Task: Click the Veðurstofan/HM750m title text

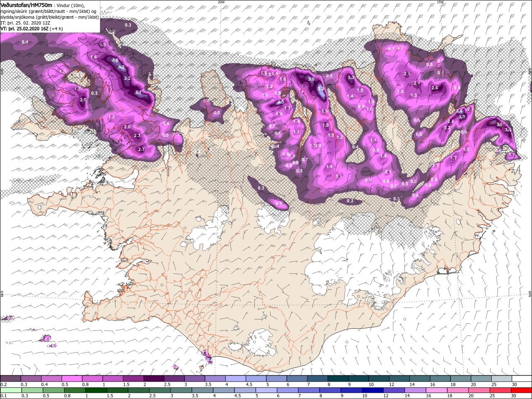Action: [x=26, y=5]
